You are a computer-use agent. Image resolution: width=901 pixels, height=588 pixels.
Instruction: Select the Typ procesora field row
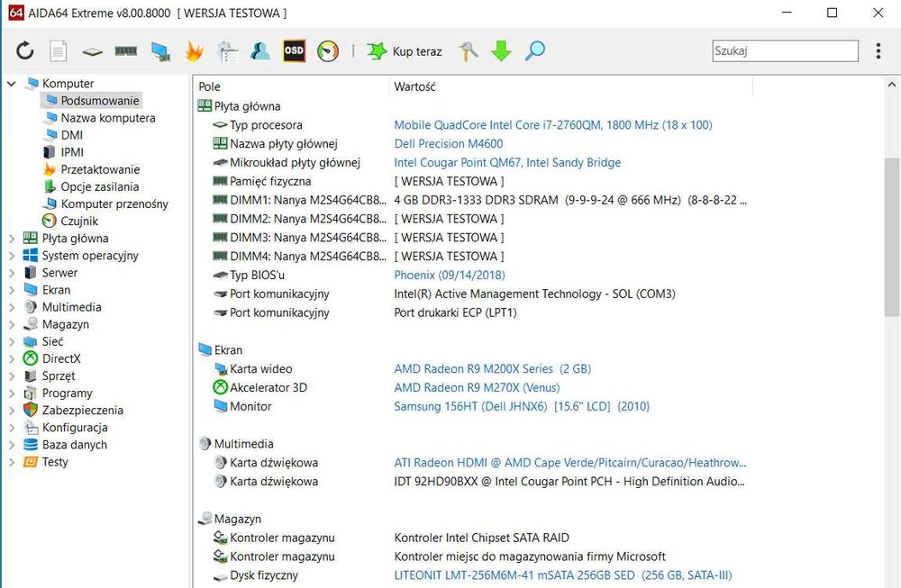(266, 124)
